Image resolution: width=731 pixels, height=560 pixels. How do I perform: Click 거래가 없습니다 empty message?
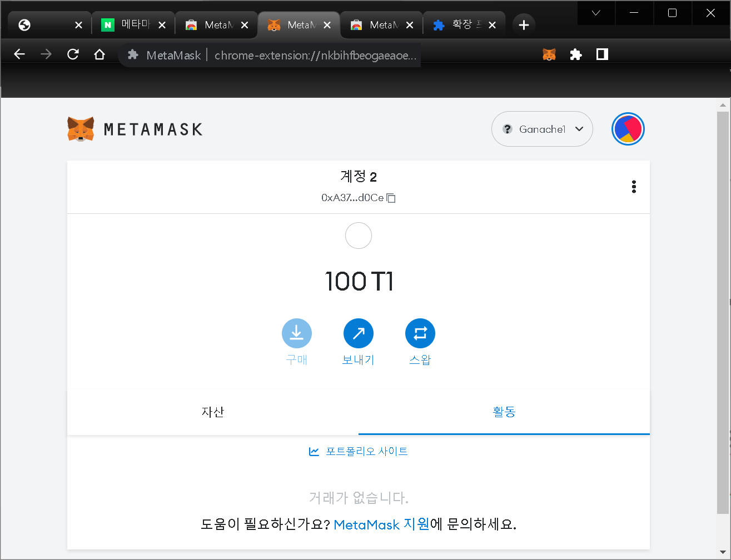pyautogui.click(x=359, y=497)
